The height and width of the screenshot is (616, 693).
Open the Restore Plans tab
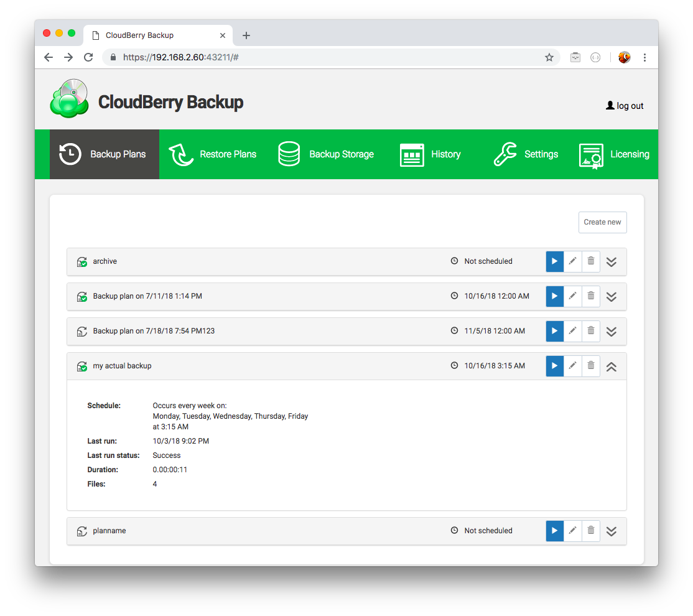click(x=213, y=154)
